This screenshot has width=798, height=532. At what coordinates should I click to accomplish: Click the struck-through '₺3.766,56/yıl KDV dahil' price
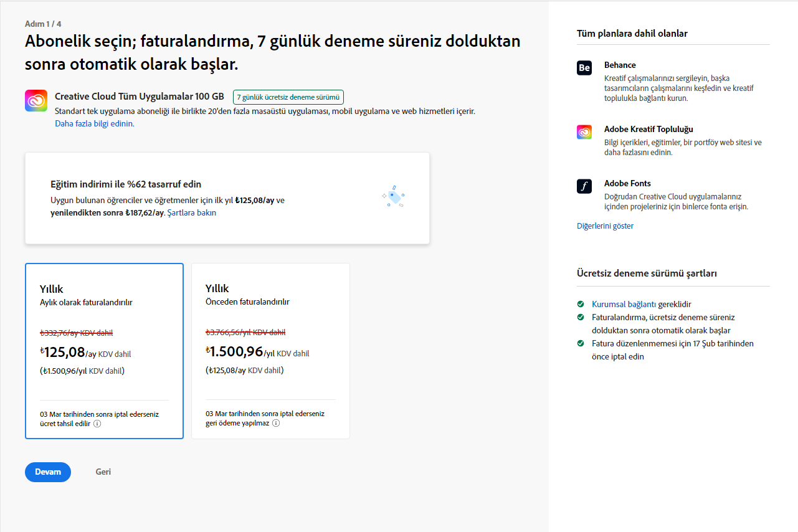245,332
